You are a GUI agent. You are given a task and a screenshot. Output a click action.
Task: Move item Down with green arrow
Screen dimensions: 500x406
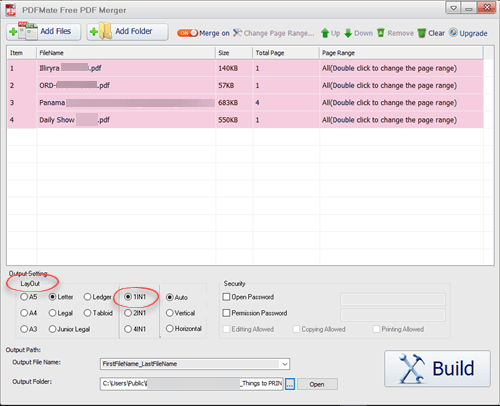358,33
